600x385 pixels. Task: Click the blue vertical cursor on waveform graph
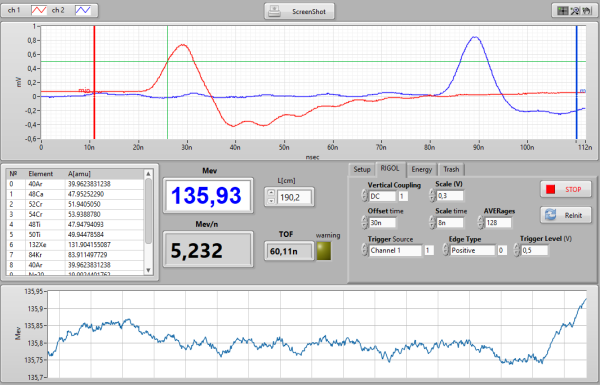coord(577,82)
